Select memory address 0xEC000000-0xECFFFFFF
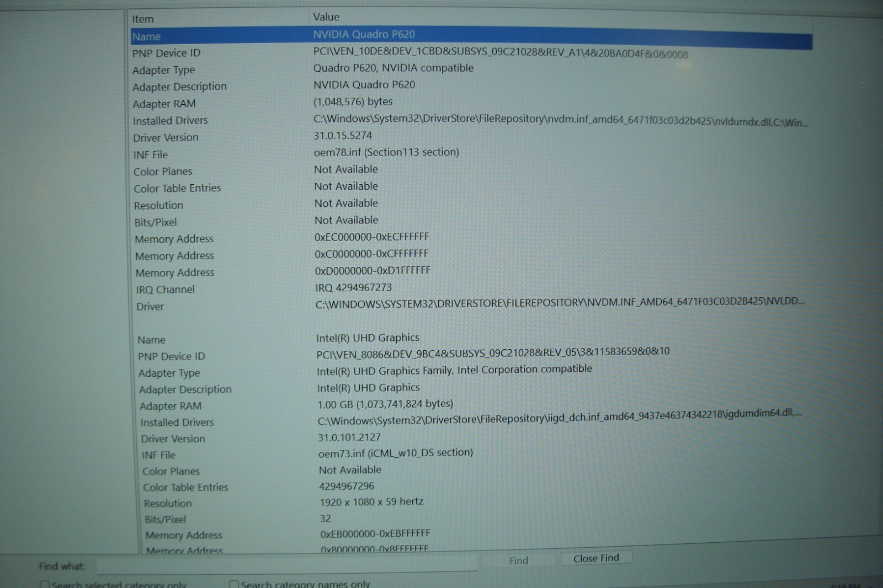The image size is (883, 588). point(371,237)
